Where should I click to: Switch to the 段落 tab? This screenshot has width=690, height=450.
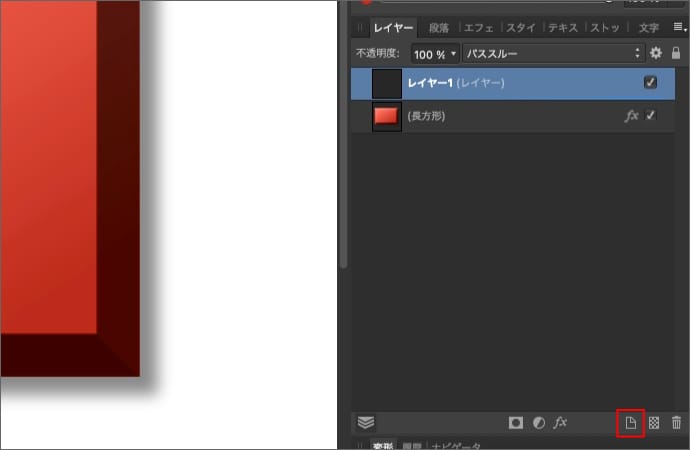point(439,27)
